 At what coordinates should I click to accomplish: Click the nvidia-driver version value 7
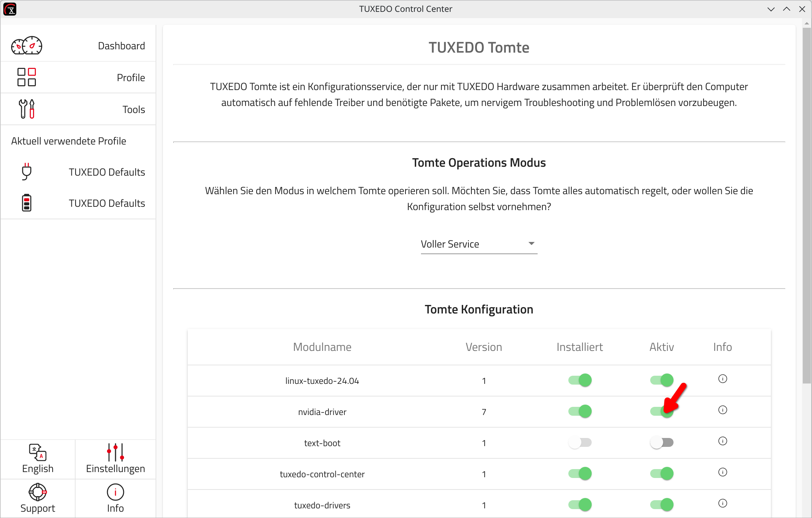pyautogui.click(x=484, y=412)
